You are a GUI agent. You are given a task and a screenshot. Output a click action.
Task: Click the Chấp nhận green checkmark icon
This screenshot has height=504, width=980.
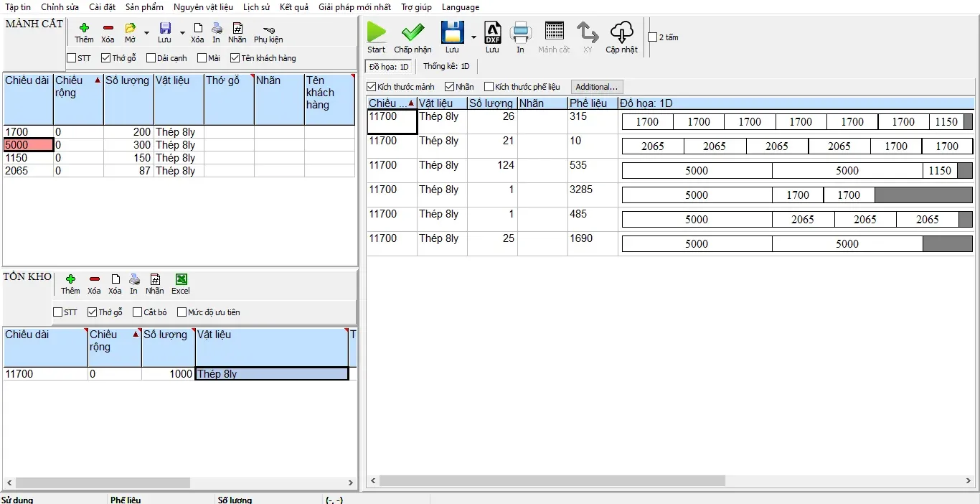(x=413, y=32)
